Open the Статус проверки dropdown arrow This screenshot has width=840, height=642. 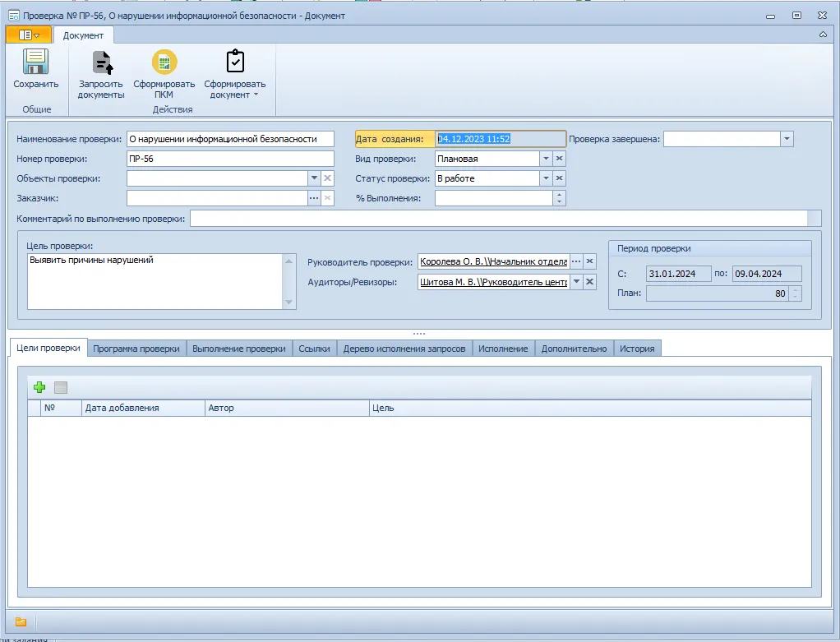point(545,178)
